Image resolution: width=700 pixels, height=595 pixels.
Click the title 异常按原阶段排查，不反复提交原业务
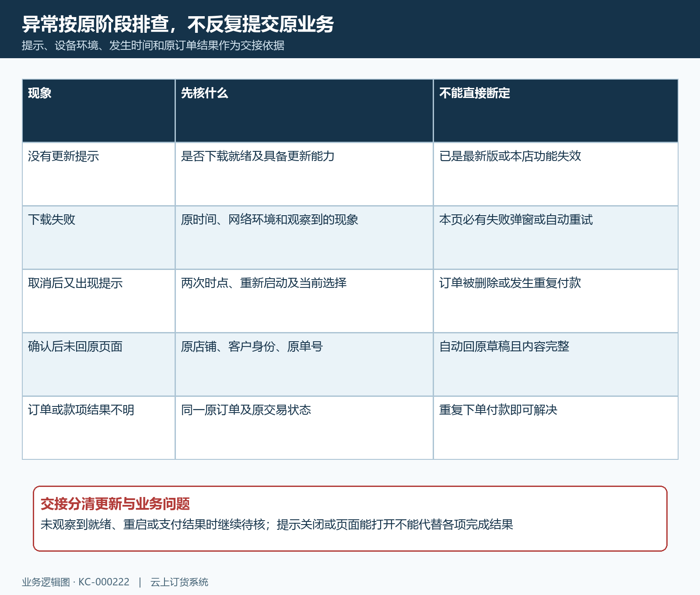pos(178,24)
